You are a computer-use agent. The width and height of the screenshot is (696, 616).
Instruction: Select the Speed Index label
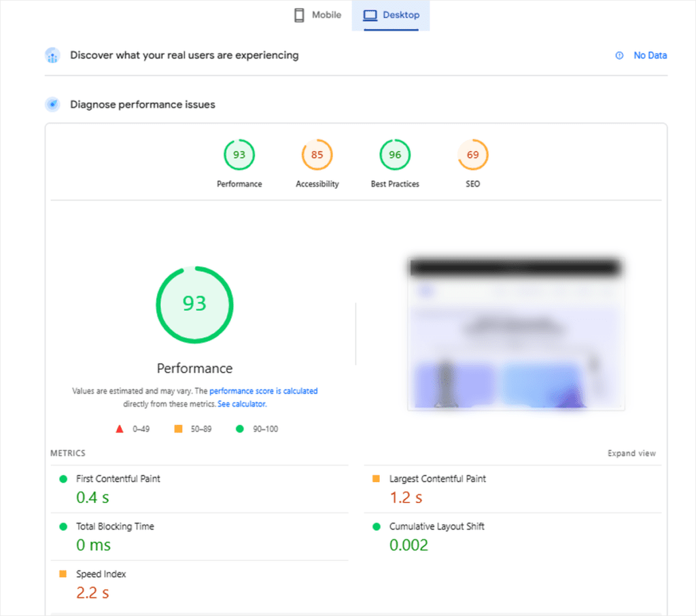(101, 574)
